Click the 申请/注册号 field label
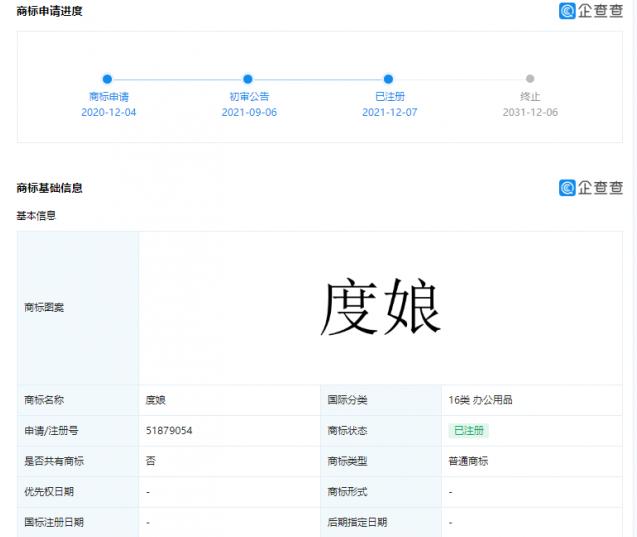 point(51,431)
